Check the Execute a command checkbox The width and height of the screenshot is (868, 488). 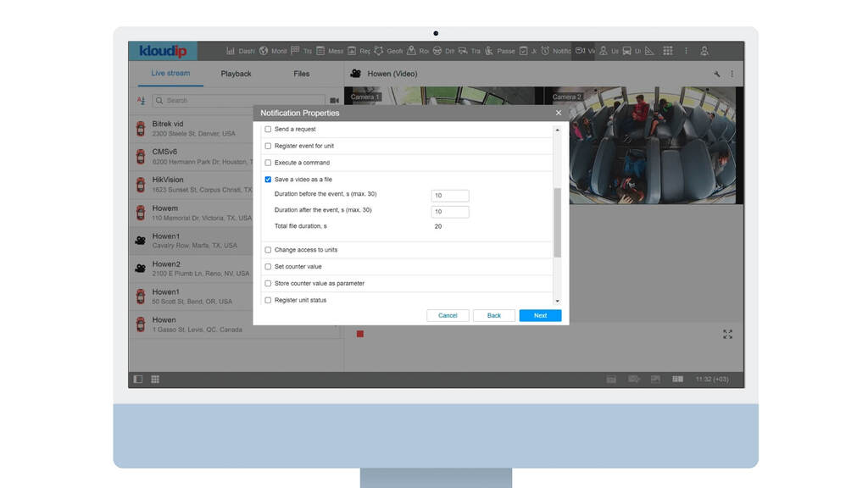click(268, 163)
